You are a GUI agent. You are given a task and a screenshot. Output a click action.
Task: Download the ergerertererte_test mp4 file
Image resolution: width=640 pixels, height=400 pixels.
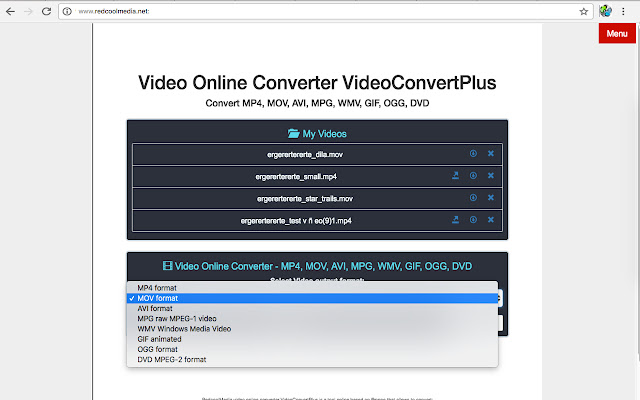473,220
